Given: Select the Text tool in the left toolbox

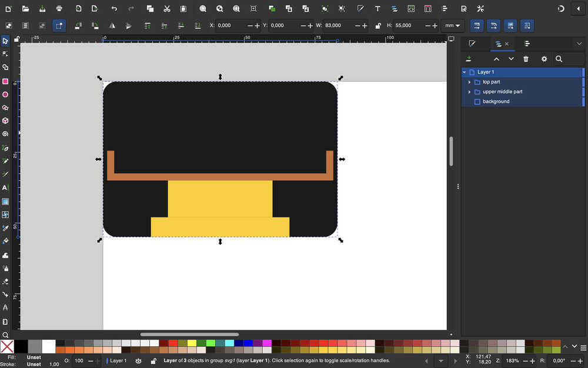Looking at the screenshot, I should coord(5,188).
